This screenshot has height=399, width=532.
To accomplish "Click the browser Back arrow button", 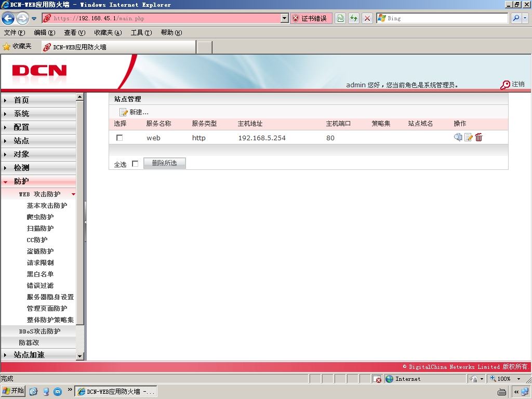I will click(x=8, y=18).
